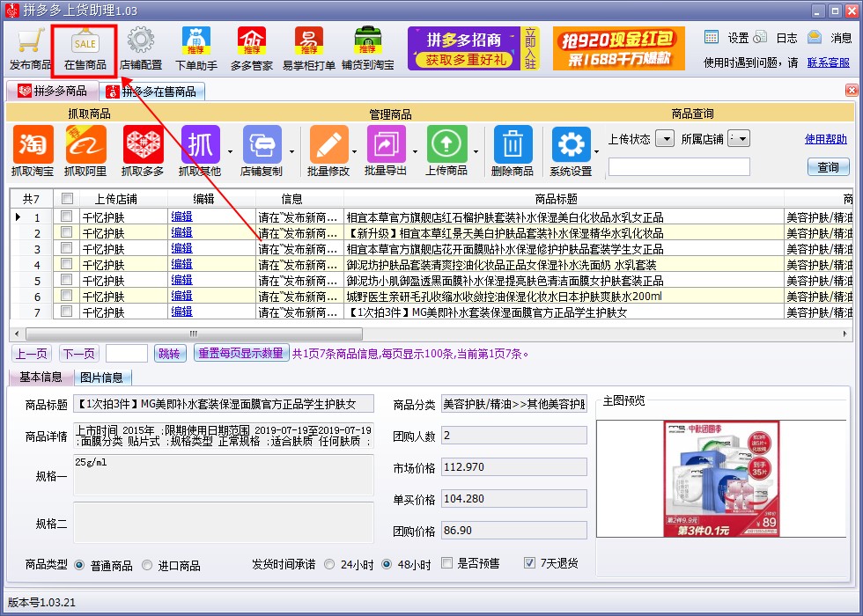Screen dimensions: 863x616
Task: Click 重置每页显示数量 button
Action: pyautogui.click(x=241, y=353)
